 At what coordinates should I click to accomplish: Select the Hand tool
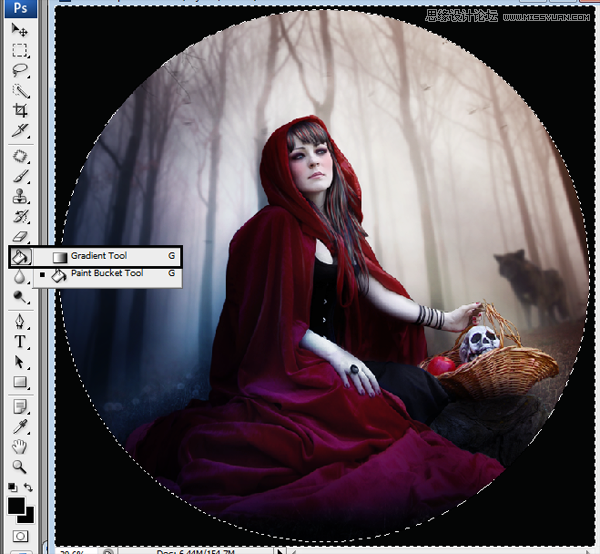coord(20,446)
